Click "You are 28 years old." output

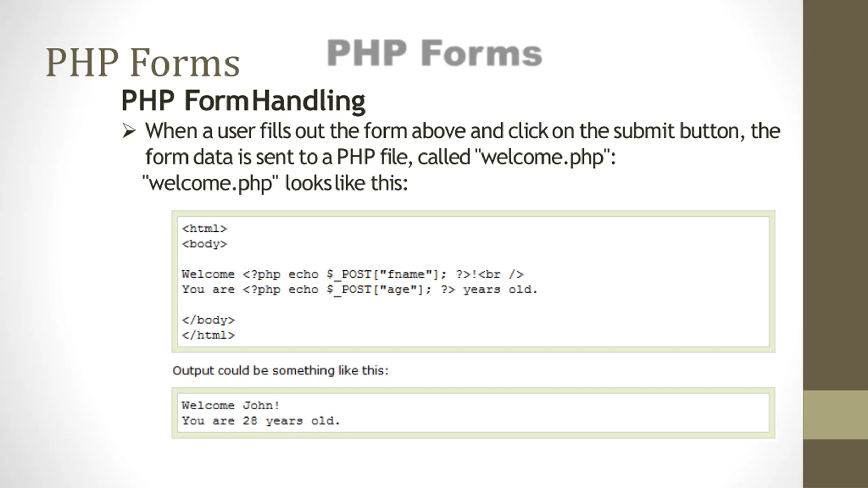[x=261, y=421]
